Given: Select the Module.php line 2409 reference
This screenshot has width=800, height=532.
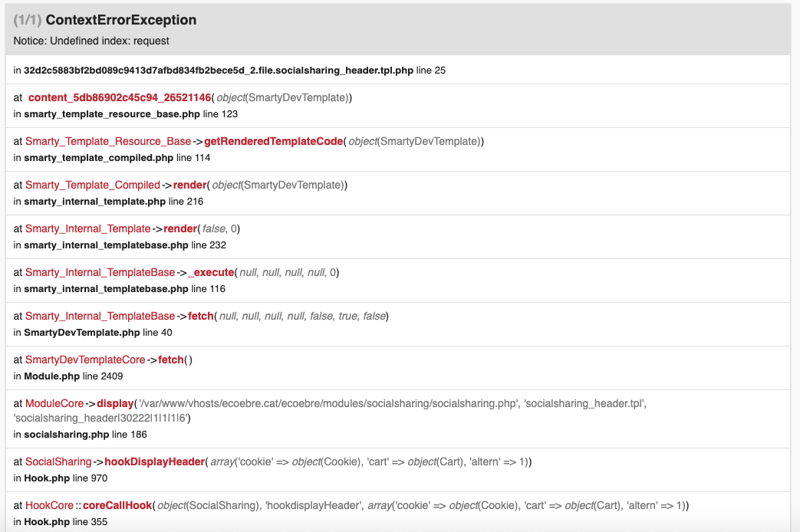Looking at the screenshot, I should [x=67, y=376].
